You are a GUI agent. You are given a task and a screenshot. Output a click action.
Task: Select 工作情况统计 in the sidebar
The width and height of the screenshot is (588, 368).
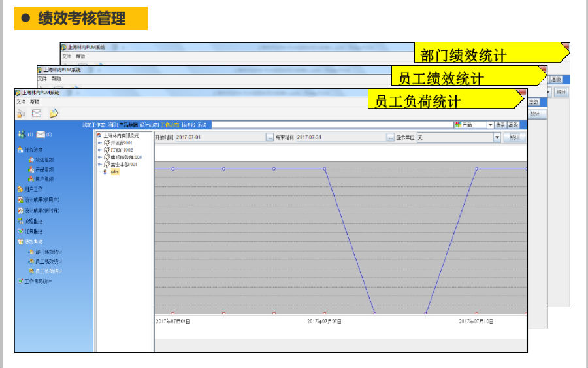click(38, 281)
